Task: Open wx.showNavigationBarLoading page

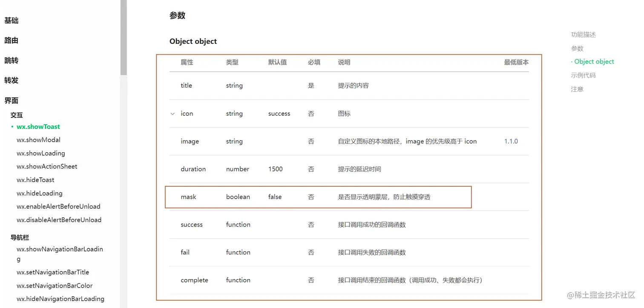Action: pos(60,254)
